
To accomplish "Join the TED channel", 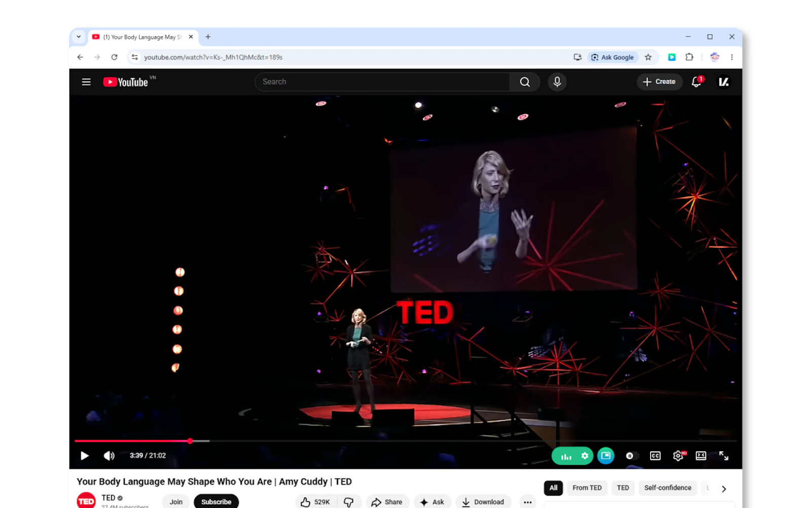I will 176,502.
